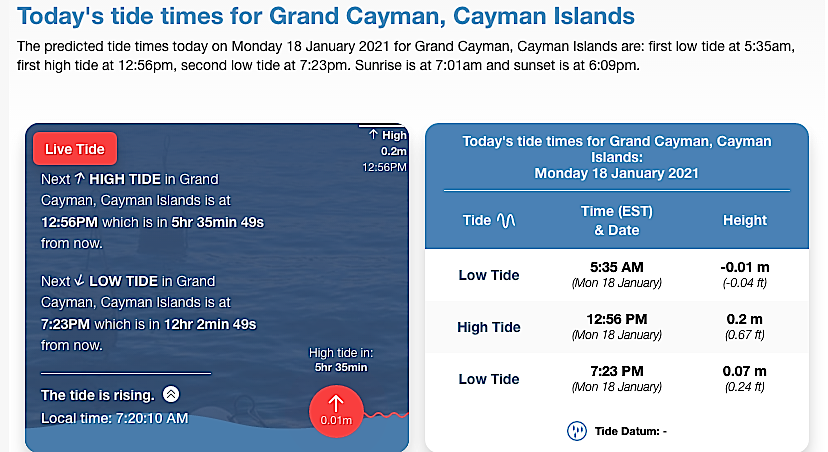The image size is (828, 452).
Task: Click the table title Monday 18 January 2021
Action: click(x=616, y=173)
